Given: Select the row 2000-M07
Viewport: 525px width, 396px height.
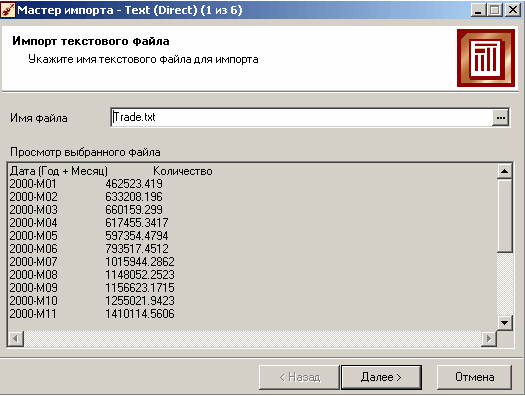Looking at the screenshot, I should click(x=33, y=262).
